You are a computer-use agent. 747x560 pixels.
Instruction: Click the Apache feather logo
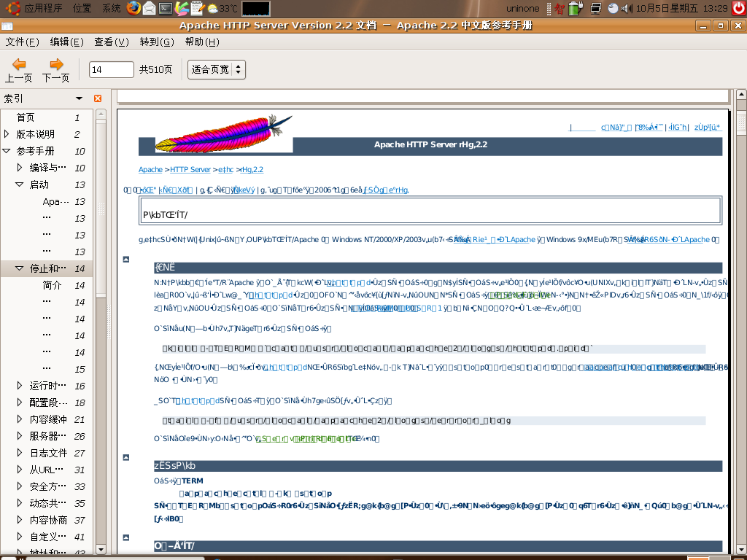[224, 134]
